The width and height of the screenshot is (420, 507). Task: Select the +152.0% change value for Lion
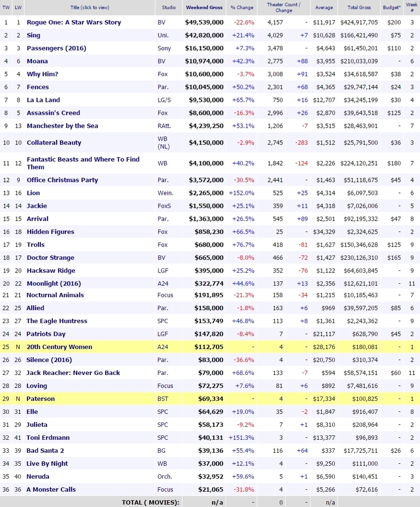coord(241,193)
